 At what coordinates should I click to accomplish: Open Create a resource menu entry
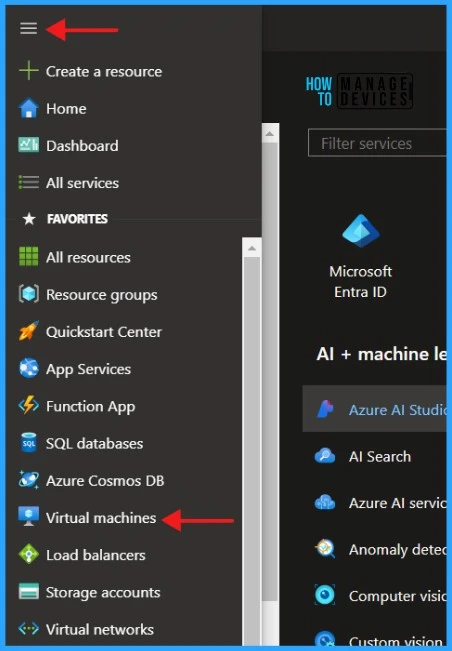pyautogui.click(x=104, y=71)
